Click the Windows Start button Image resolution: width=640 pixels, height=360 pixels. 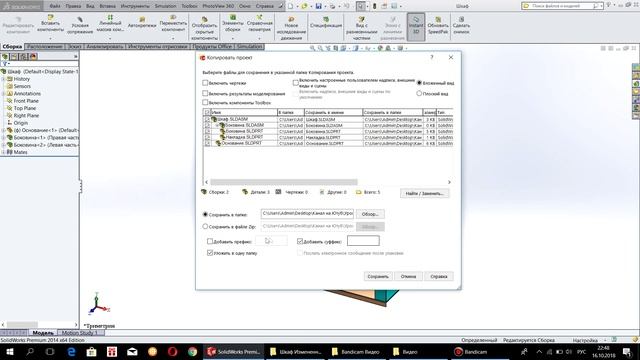coord(10,351)
